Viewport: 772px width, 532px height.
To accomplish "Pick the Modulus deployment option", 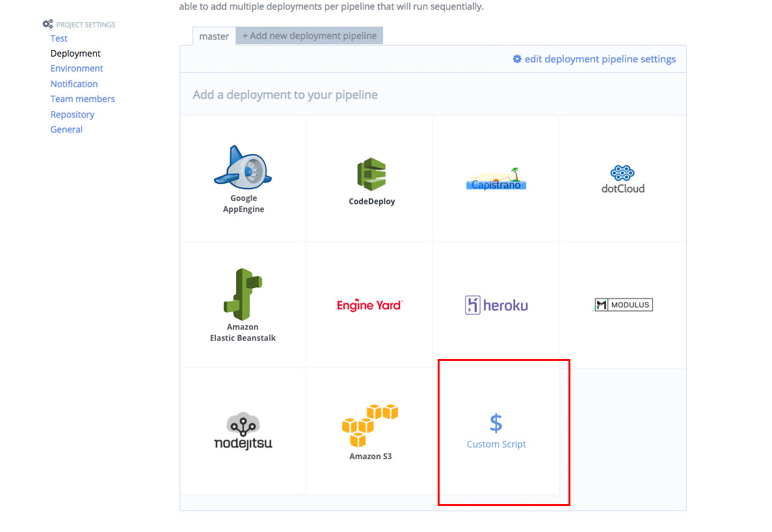I will (622, 304).
